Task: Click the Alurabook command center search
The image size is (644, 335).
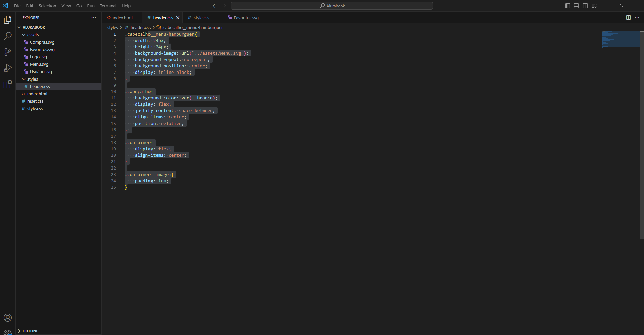Action: click(332, 6)
